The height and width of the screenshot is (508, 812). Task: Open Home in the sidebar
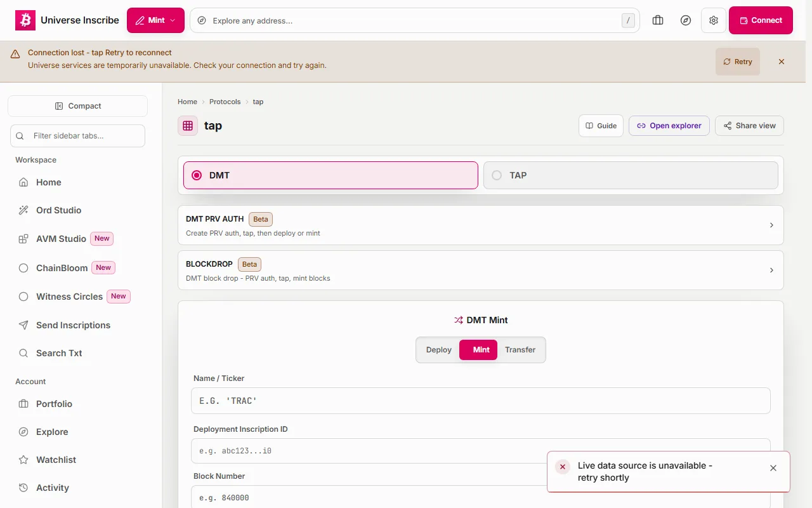tap(77, 182)
